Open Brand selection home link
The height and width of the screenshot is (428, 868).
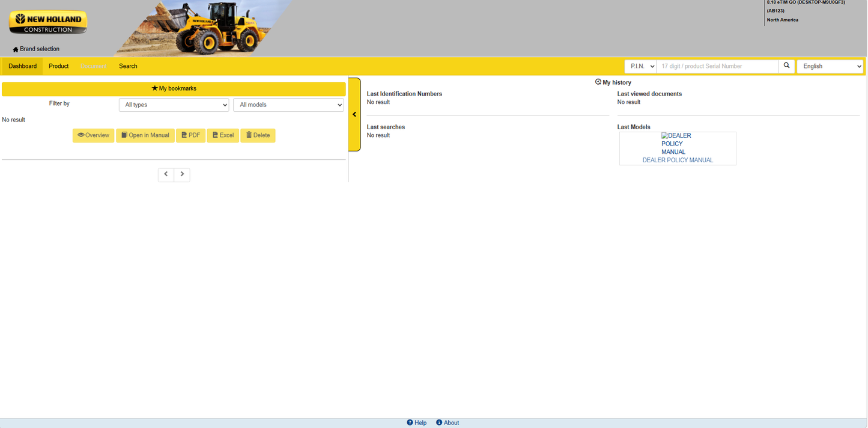(36, 49)
